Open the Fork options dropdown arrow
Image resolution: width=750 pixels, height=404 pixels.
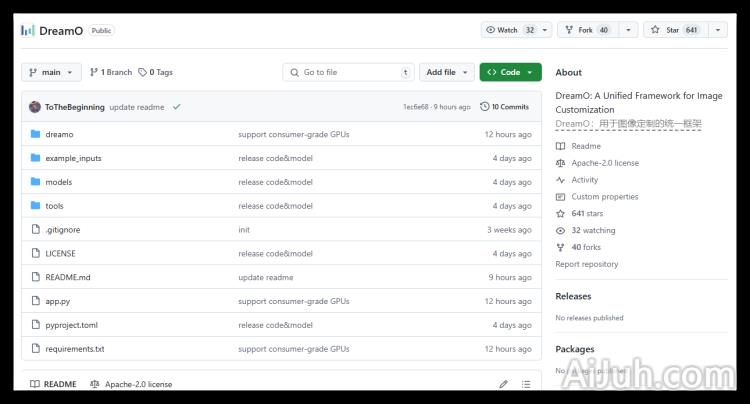pyautogui.click(x=628, y=30)
